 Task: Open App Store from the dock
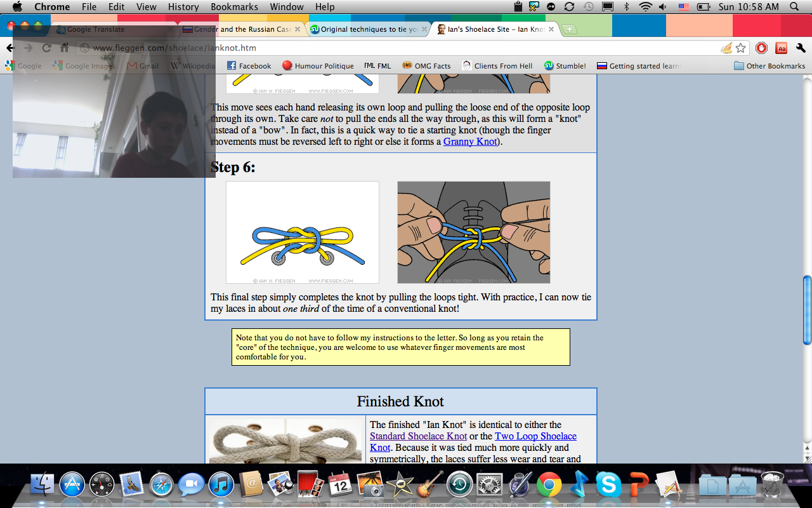(72, 485)
